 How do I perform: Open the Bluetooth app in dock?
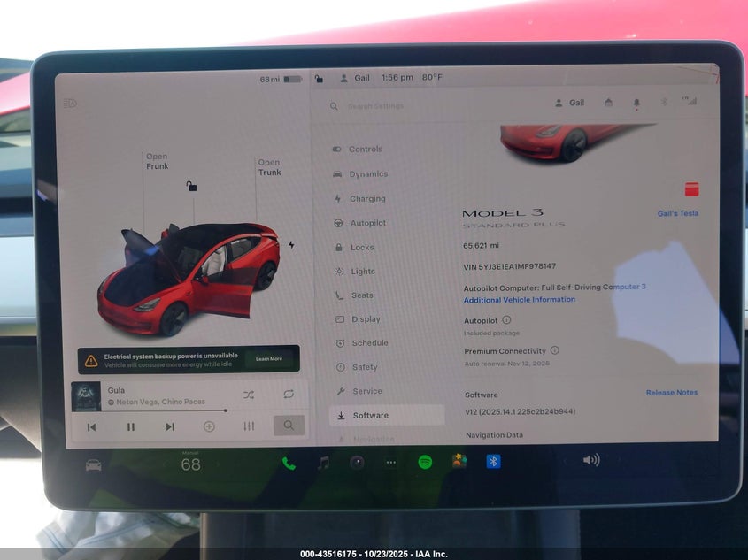click(493, 461)
